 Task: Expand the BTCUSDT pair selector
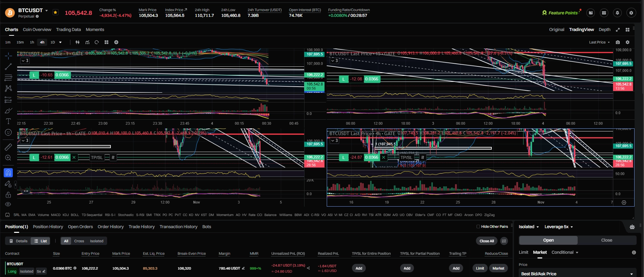[x=46, y=10]
